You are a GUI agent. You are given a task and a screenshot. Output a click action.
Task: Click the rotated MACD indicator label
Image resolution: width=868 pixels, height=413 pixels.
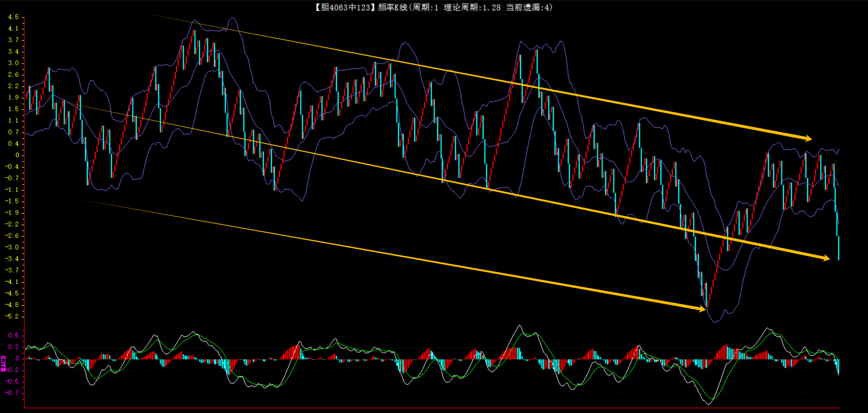point(4,363)
